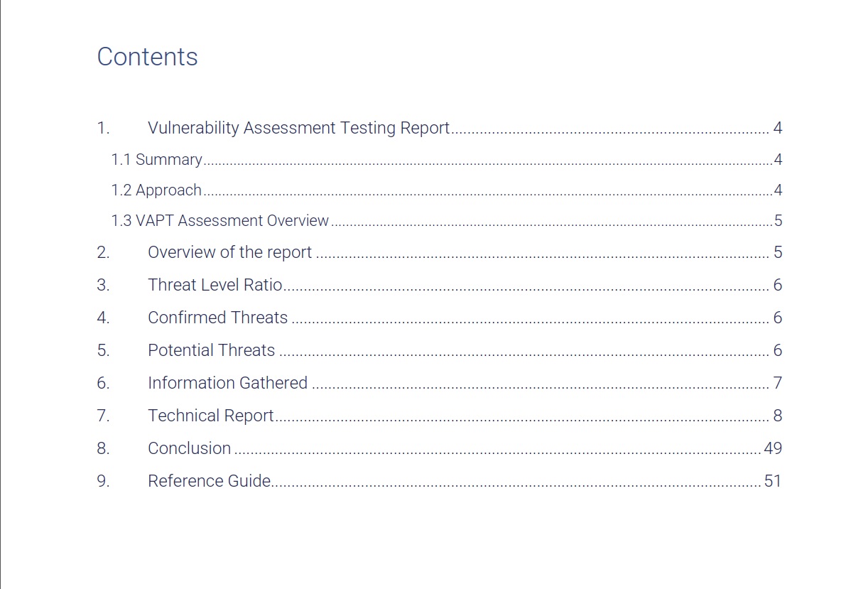The width and height of the screenshot is (868, 589).
Task: Open the Vulnerability Assessment Testing Report entry
Action: tap(298, 128)
